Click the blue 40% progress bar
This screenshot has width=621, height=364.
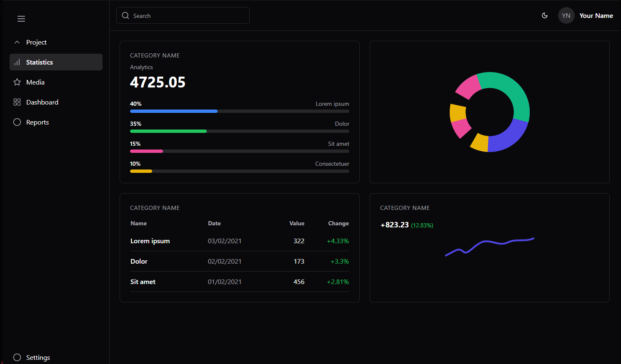pos(173,111)
